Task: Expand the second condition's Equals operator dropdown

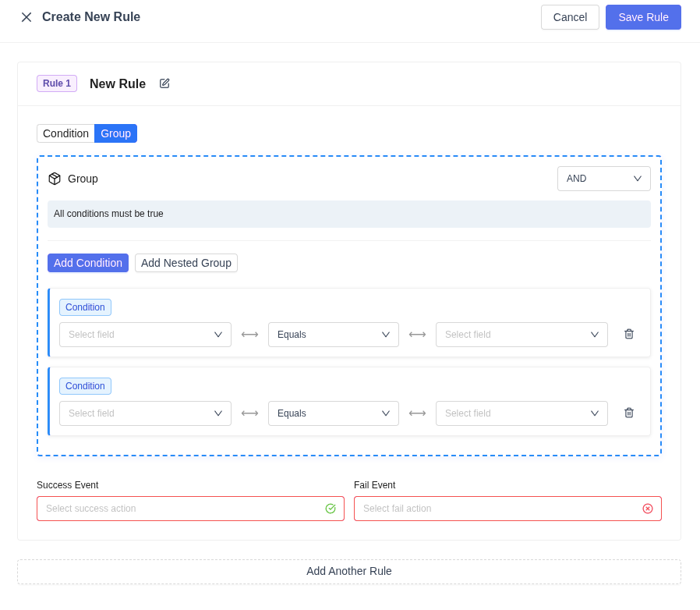Action: 333,413
